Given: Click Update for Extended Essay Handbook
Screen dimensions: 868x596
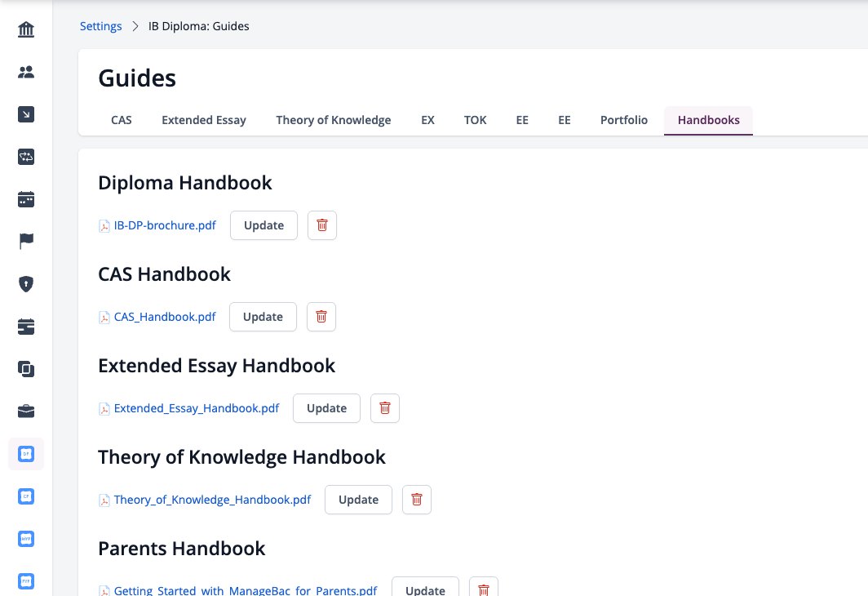Looking at the screenshot, I should click(x=326, y=408).
